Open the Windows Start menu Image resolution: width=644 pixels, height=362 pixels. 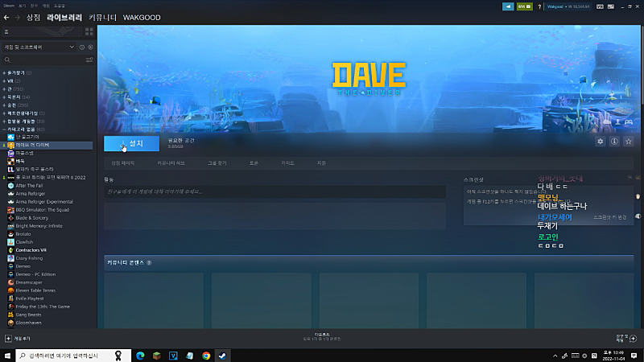coord(7,356)
